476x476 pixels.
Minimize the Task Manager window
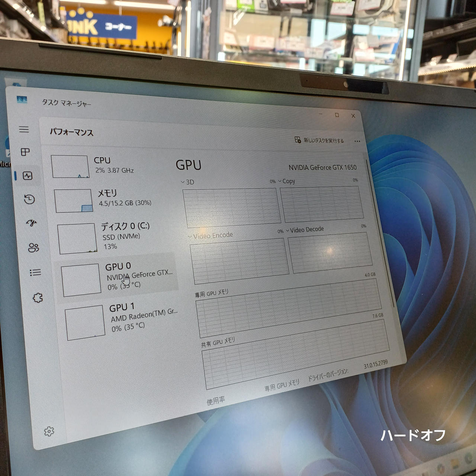(321, 114)
